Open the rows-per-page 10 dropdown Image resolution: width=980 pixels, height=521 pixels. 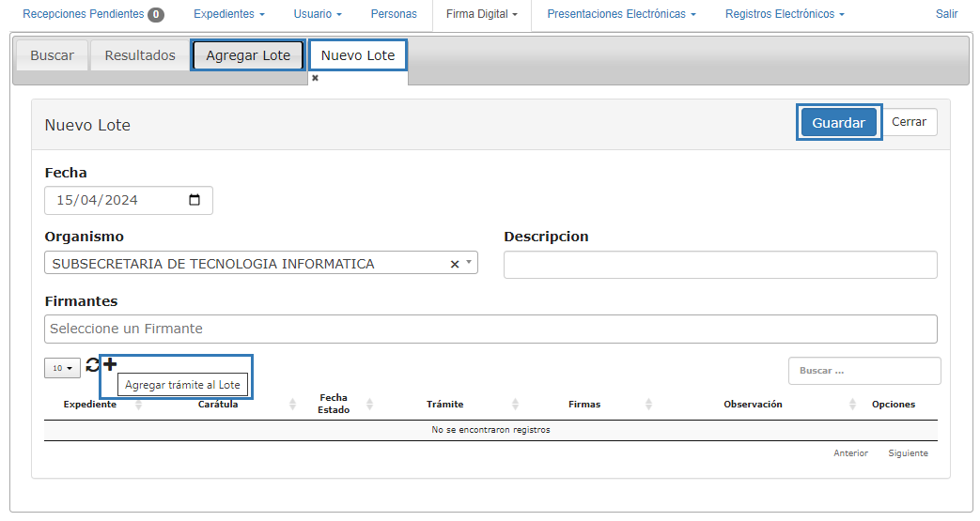pyautogui.click(x=62, y=368)
